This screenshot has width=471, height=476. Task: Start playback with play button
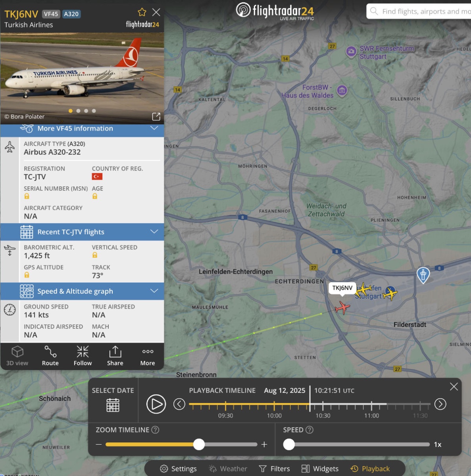[156, 404]
